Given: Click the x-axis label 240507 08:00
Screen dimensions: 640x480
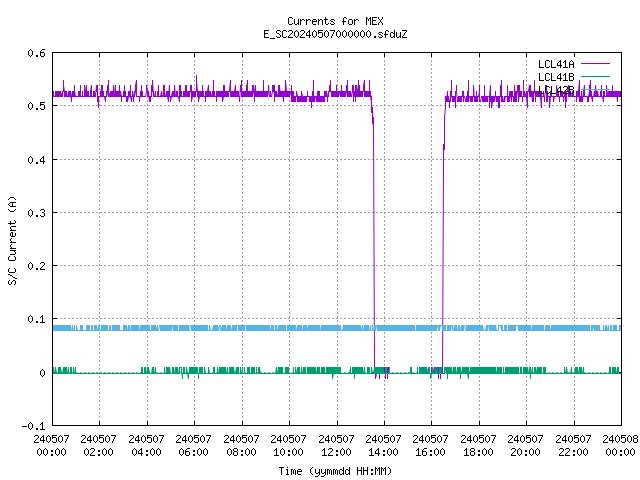Looking at the screenshot, I should pyautogui.click(x=241, y=445).
